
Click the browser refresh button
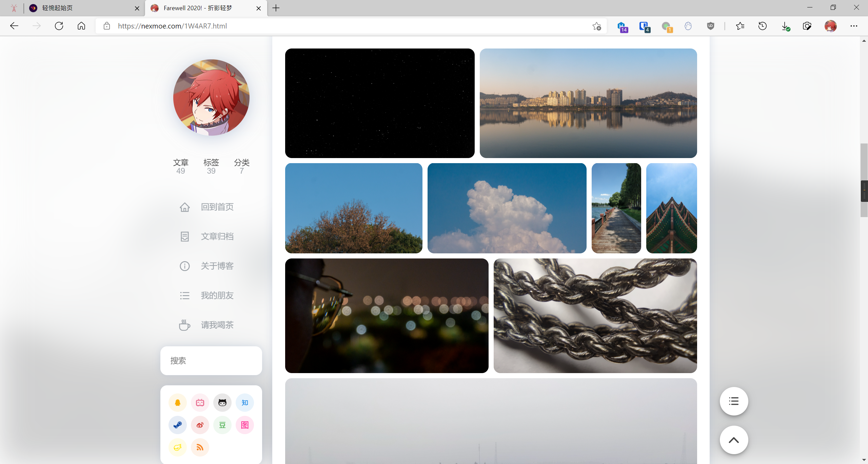coord(59,26)
